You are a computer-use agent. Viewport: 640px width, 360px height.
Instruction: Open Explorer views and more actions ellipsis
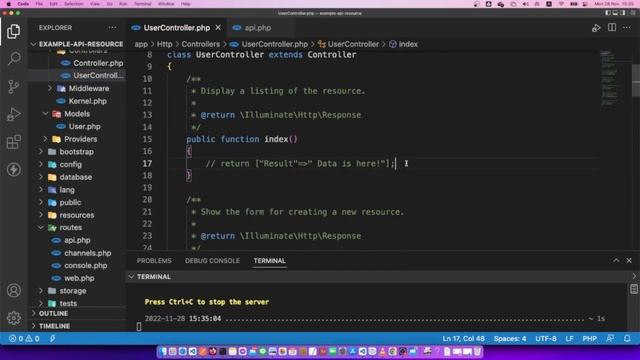click(112, 28)
